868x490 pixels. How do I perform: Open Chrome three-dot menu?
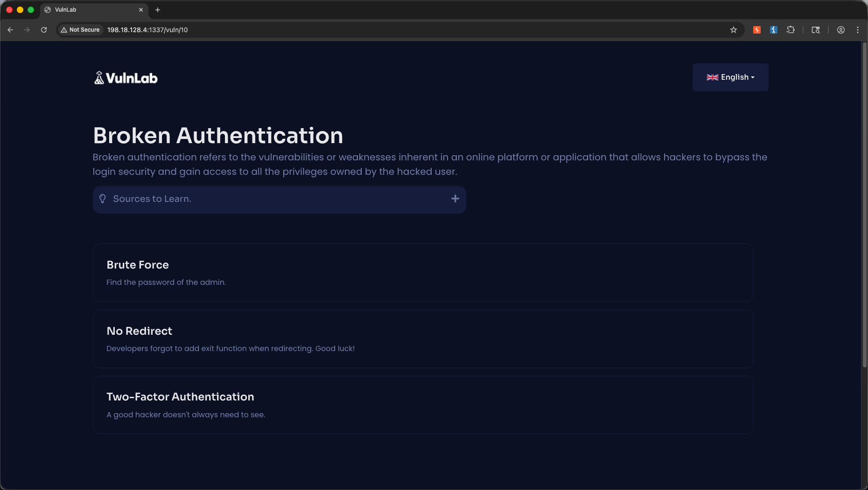click(x=858, y=30)
